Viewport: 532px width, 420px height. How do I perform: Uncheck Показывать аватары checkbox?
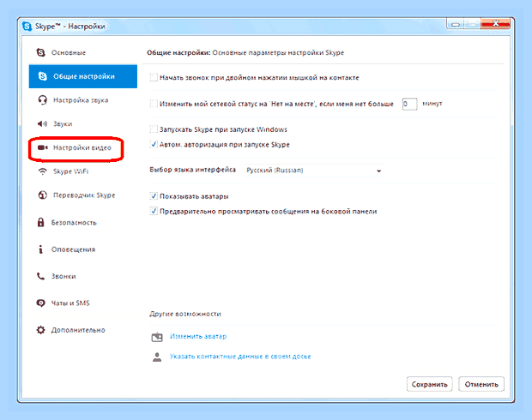tap(154, 196)
